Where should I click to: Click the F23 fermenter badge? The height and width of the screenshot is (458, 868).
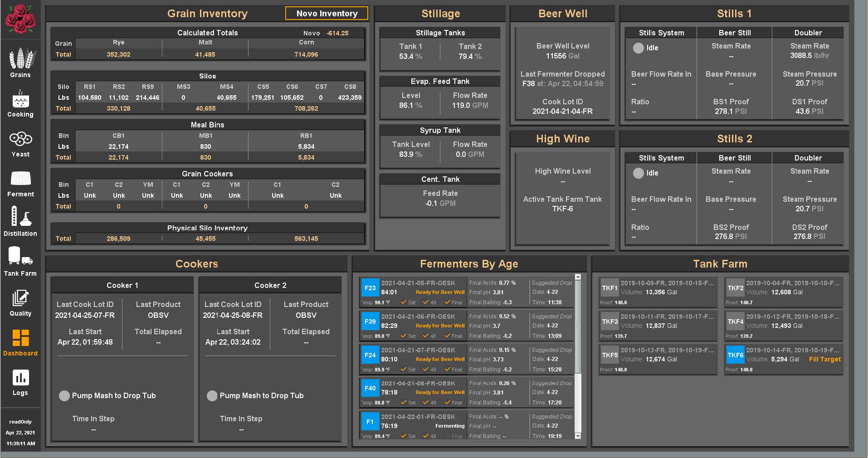370,288
